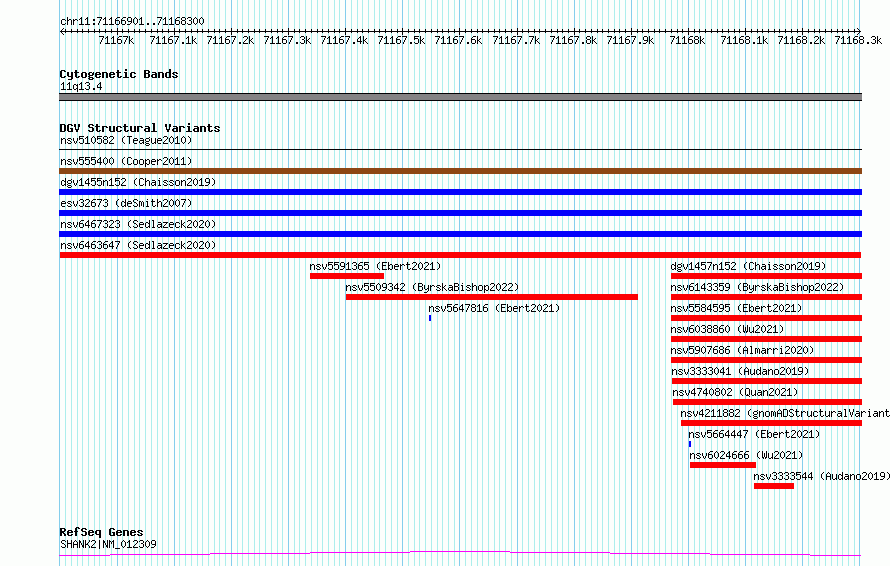Open the dgv1455n152 (Chaisson2019) variant label
890x566 pixels.
coord(138,182)
